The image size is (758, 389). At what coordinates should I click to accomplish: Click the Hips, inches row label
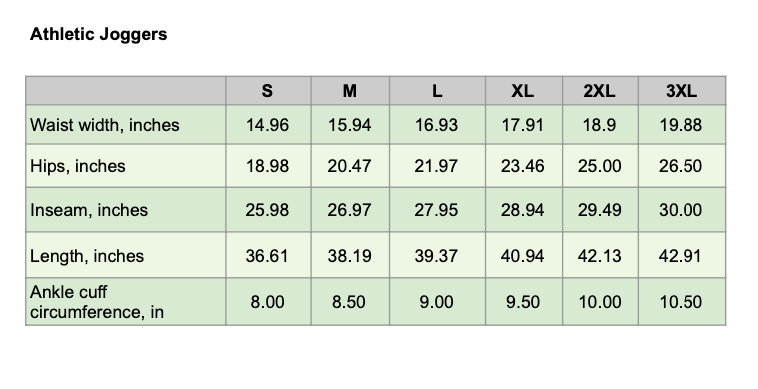[x=78, y=166]
